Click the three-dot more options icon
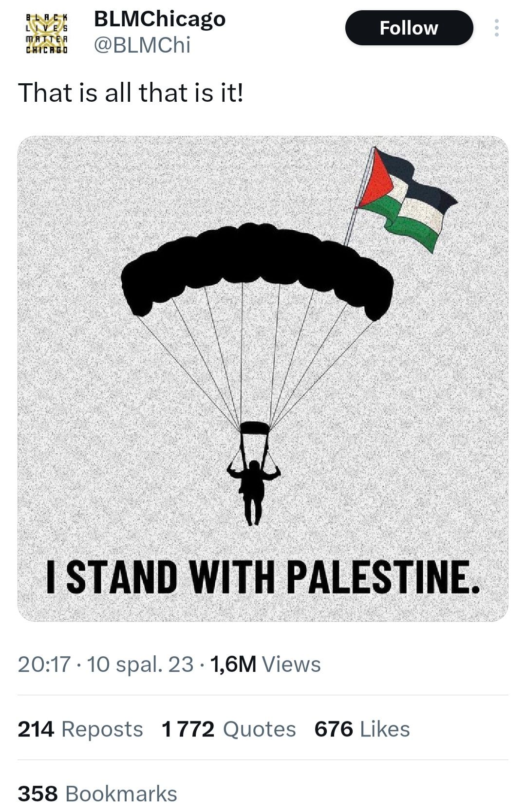 tap(496, 28)
